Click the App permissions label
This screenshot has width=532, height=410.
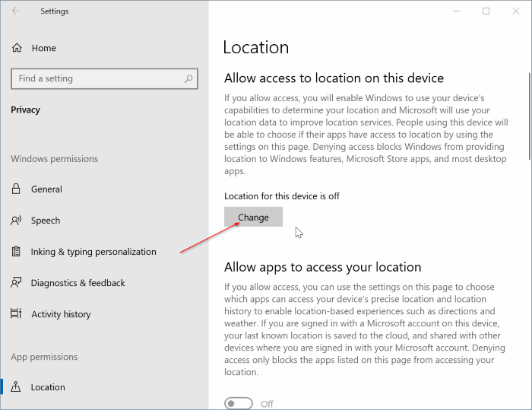point(44,357)
